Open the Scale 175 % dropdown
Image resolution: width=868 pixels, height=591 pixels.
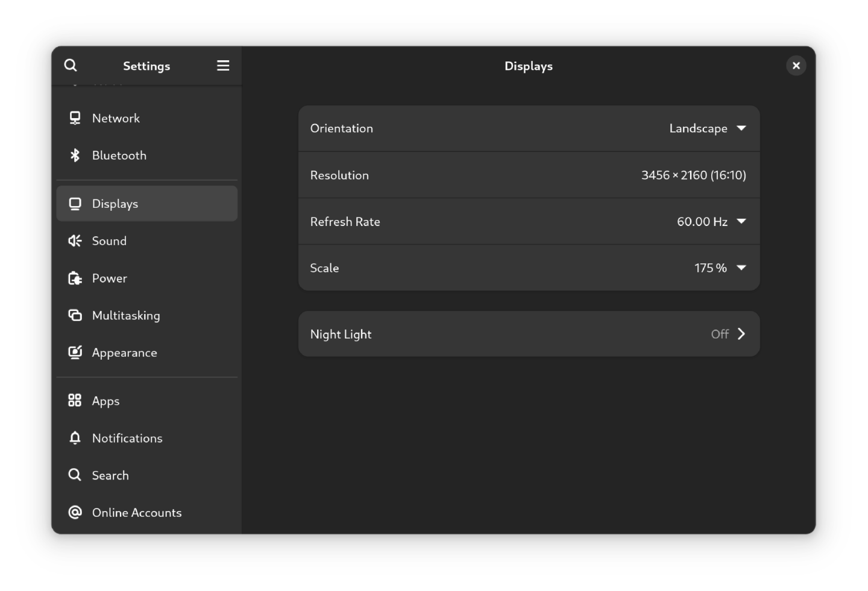point(720,268)
